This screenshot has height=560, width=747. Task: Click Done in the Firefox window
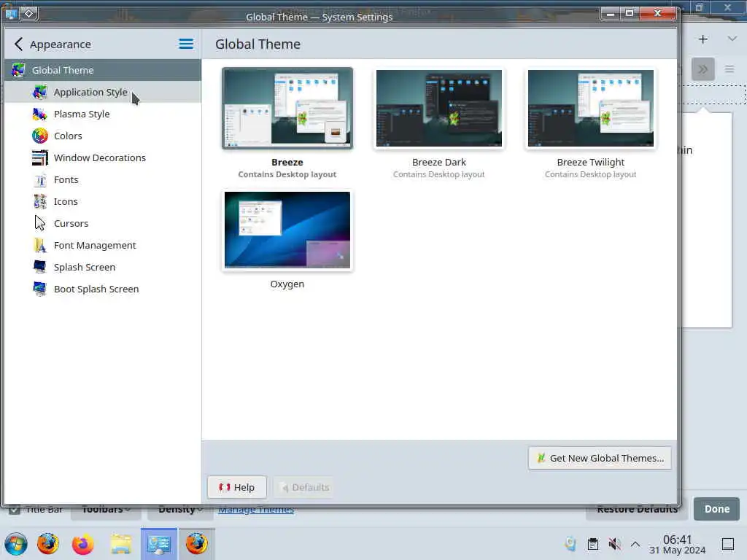click(716, 509)
